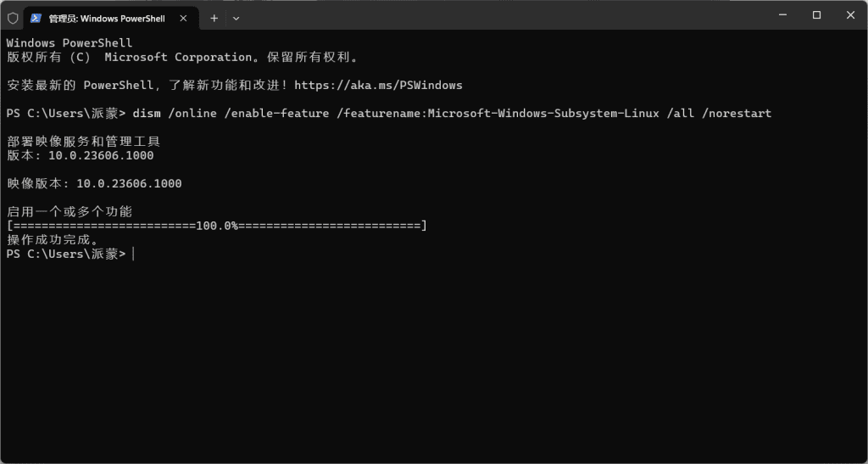The width and height of the screenshot is (868, 464).
Task: Open a new tab with the plus button
Action: coord(214,19)
